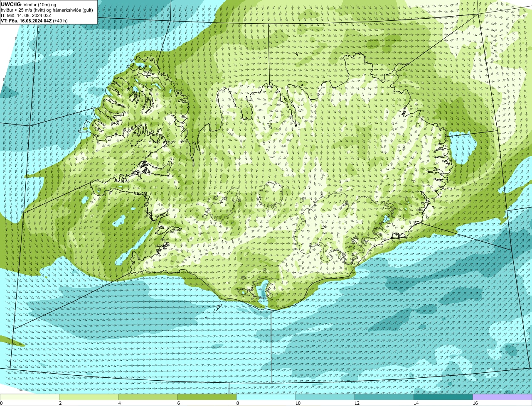
Task: Click the '14' label on the color scale
Action: [x=416, y=403]
